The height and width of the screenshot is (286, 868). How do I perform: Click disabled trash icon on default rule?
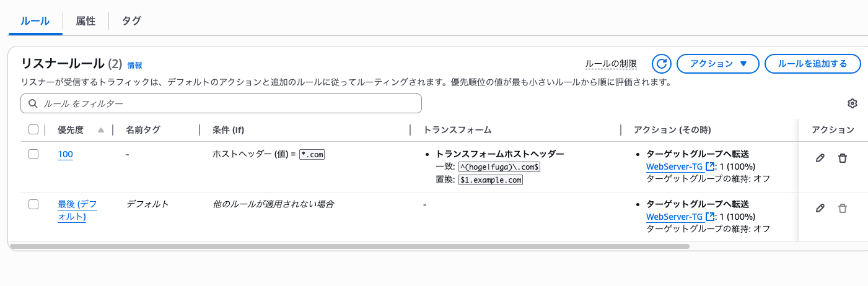pyautogui.click(x=843, y=209)
